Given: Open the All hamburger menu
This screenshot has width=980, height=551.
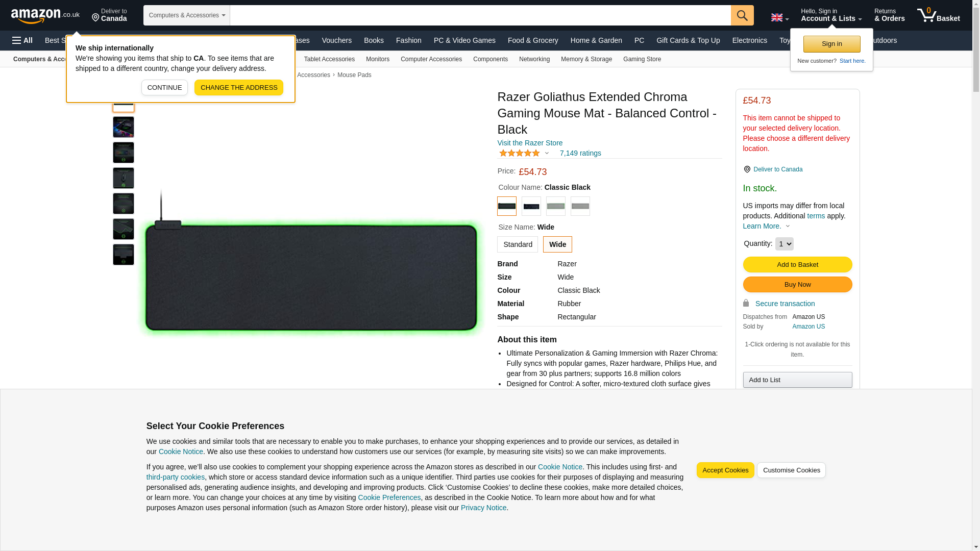Looking at the screenshot, I should 22,40.
